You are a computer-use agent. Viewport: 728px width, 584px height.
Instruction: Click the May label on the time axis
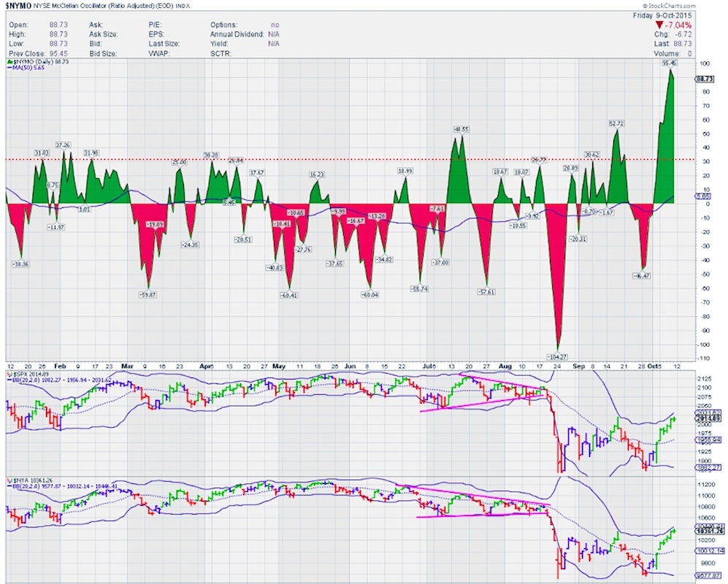click(x=279, y=366)
